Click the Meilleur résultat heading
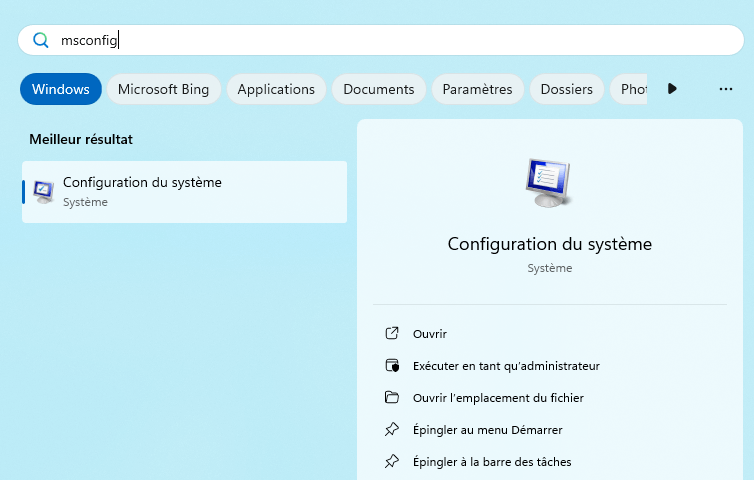 [x=81, y=139]
